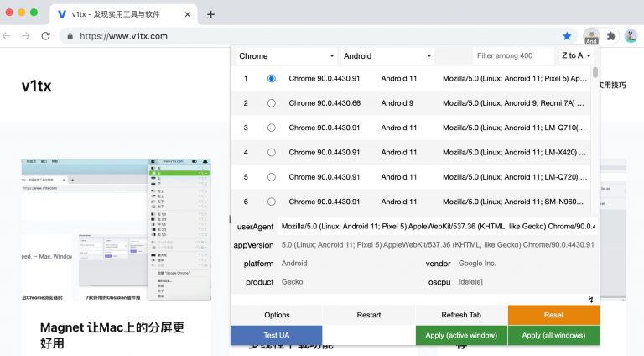Open the Extensions puzzle icon
The width and height of the screenshot is (644, 356).
pos(611,36)
